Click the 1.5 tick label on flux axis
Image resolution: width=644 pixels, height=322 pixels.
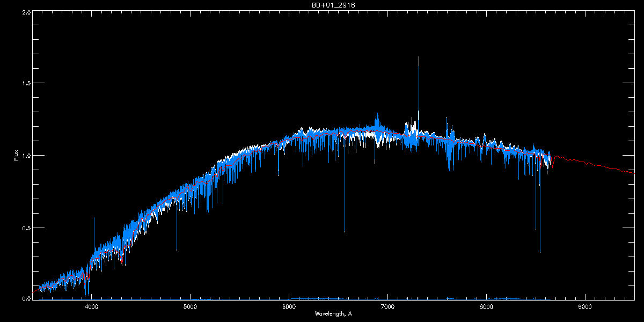(25, 84)
